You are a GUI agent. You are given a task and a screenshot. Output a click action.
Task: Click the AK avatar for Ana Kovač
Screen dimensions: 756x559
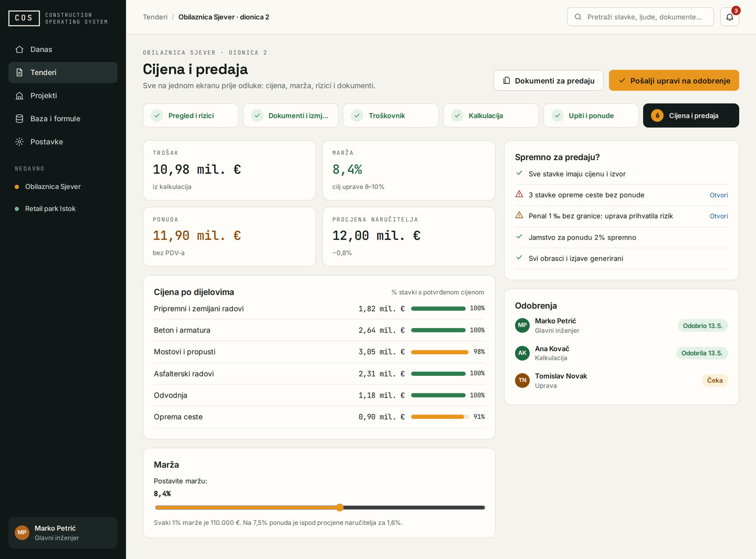click(522, 353)
